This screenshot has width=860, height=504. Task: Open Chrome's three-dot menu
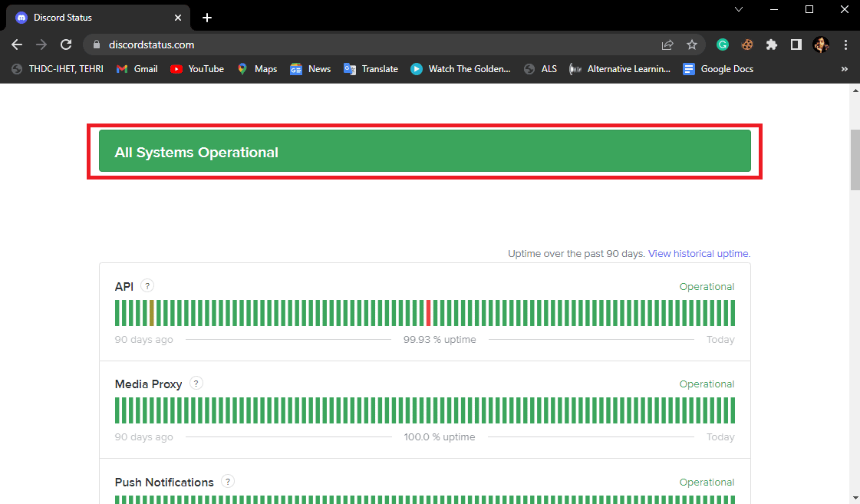(845, 45)
